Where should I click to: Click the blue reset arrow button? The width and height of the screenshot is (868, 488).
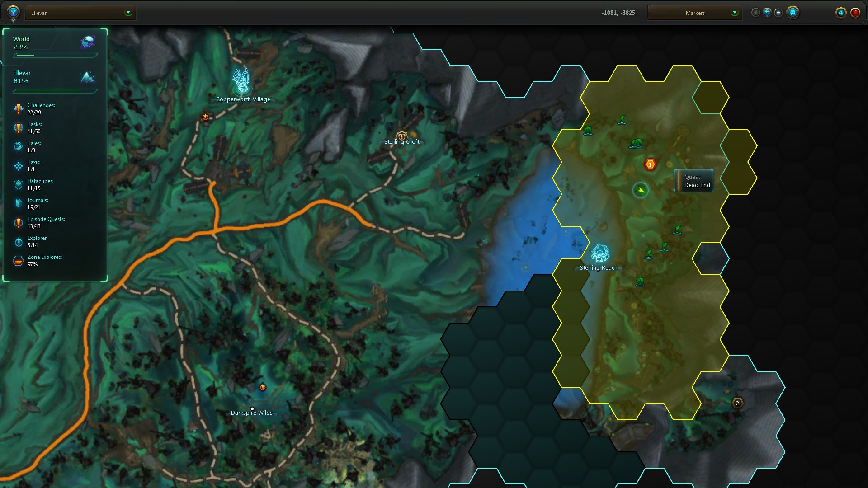tap(767, 13)
